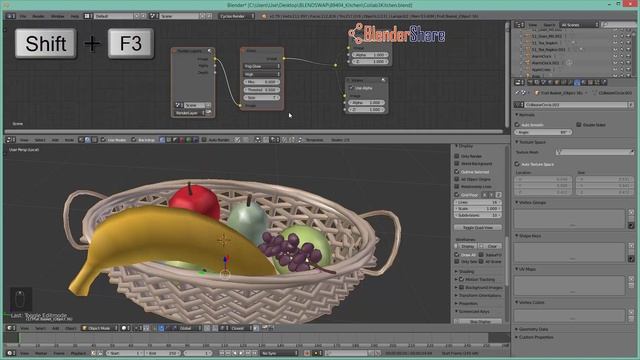
Task: Click the red record auto-keyframe icon
Action: point(307,353)
